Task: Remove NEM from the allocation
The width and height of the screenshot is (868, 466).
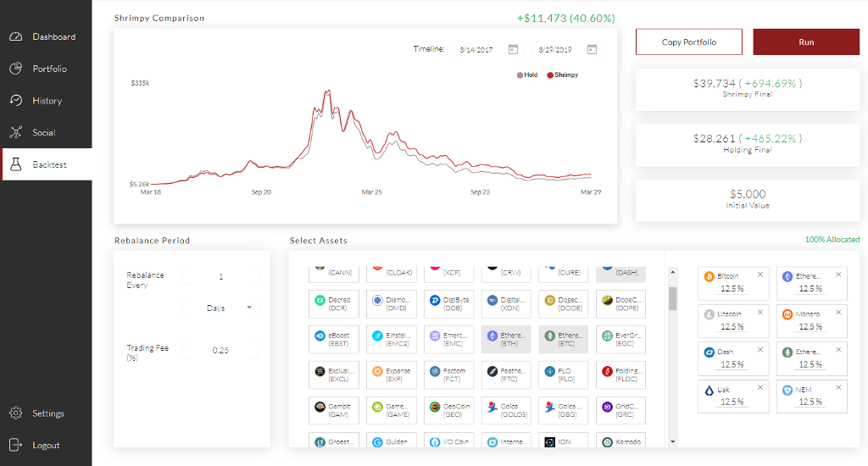Action: [x=838, y=387]
